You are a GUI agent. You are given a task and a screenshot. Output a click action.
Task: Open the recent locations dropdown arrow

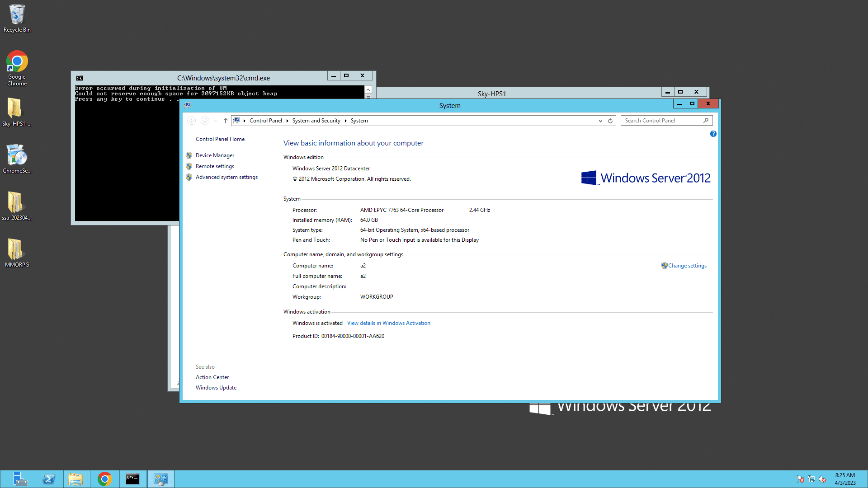(215, 121)
